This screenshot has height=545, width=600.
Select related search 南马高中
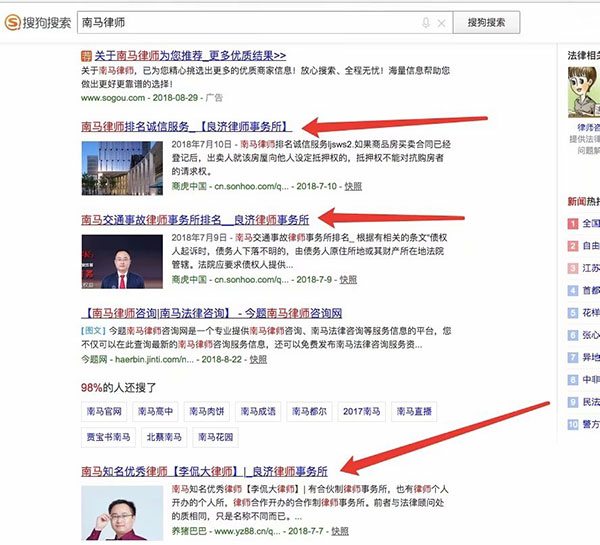coord(155,412)
